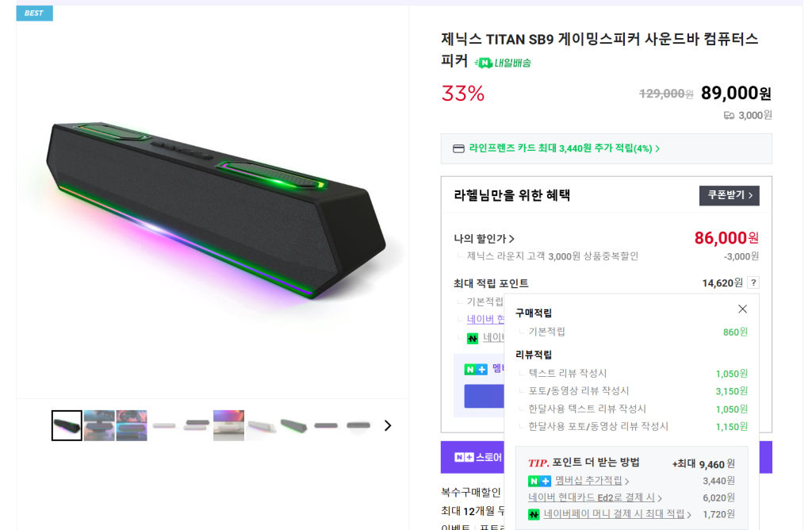Open 네이버페이 머니 결제 시 최대 적립 link
This screenshot has width=812, height=530.
click(x=617, y=514)
